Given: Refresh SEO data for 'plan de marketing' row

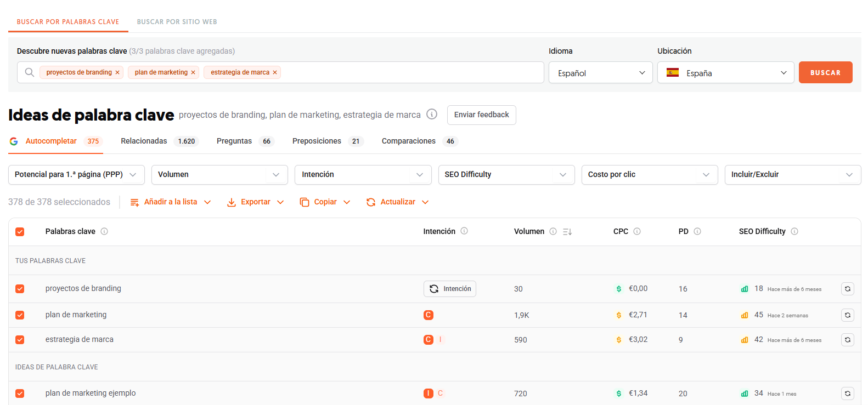Looking at the screenshot, I should pyautogui.click(x=847, y=315).
